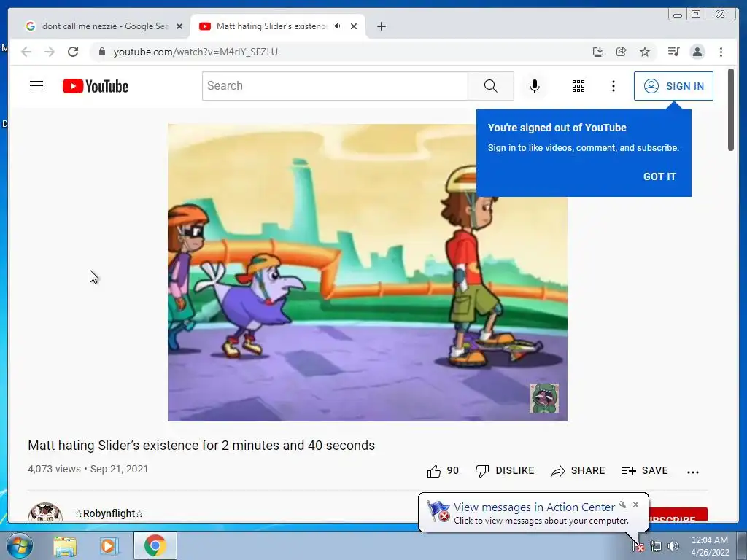Reload the current page
This screenshot has height=560, width=747.
[x=73, y=52]
